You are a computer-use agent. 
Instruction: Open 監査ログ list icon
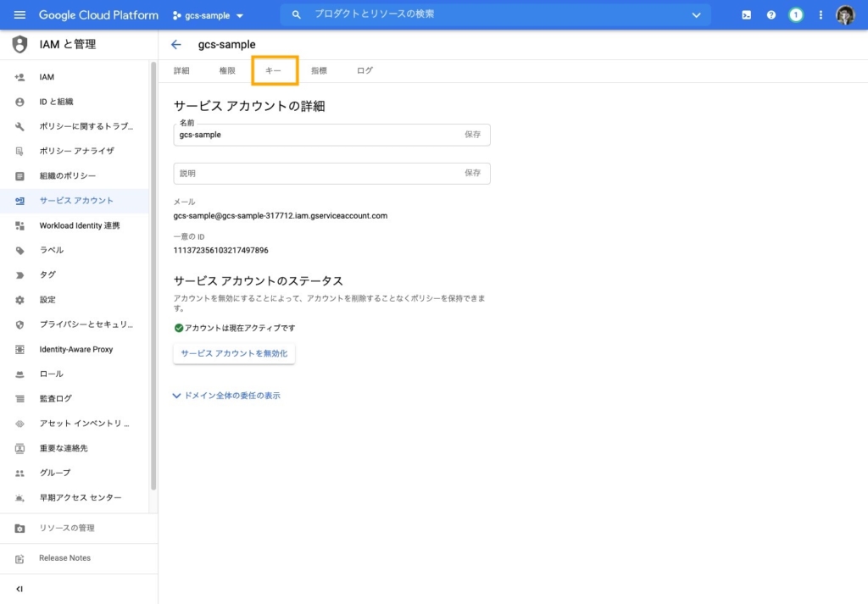point(19,399)
